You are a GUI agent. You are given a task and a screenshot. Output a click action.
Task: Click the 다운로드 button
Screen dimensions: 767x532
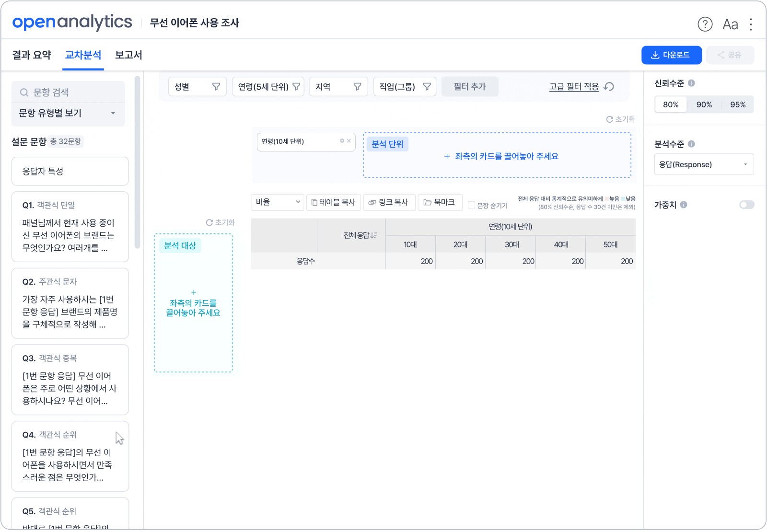click(672, 55)
